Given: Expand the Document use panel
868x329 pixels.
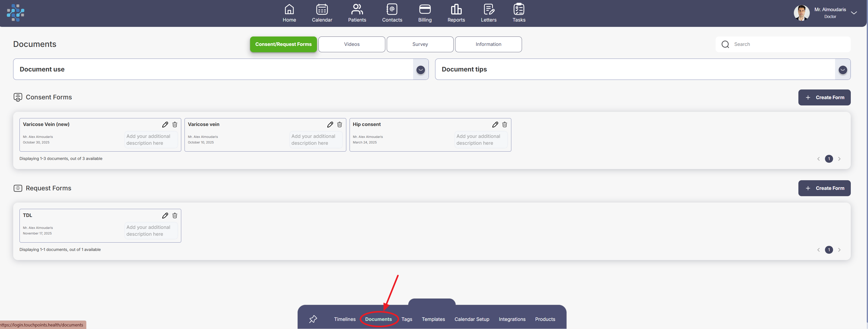Looking at the screenshot, I should click(420, 70).
